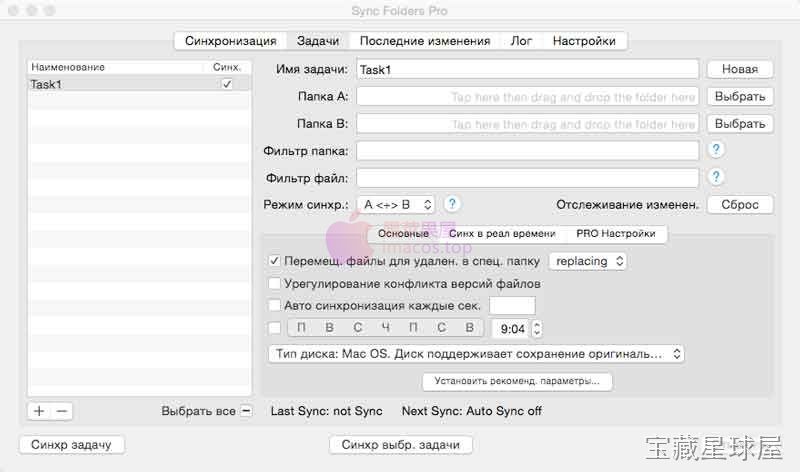The height and width of the screenshot is (472, 800).
Task: Switch to Синхронизация tab
Action: [231, 41]
